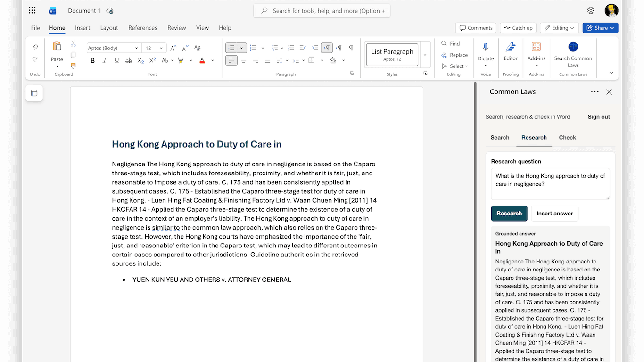Switch to the References ribbon tab
The image size is (644, 362).
143,28
